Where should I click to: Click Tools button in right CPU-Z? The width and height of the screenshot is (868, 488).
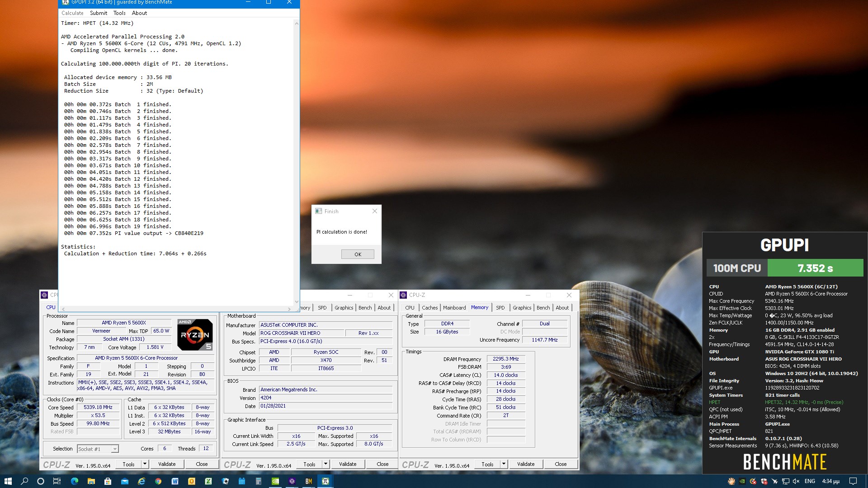[487, 464]
